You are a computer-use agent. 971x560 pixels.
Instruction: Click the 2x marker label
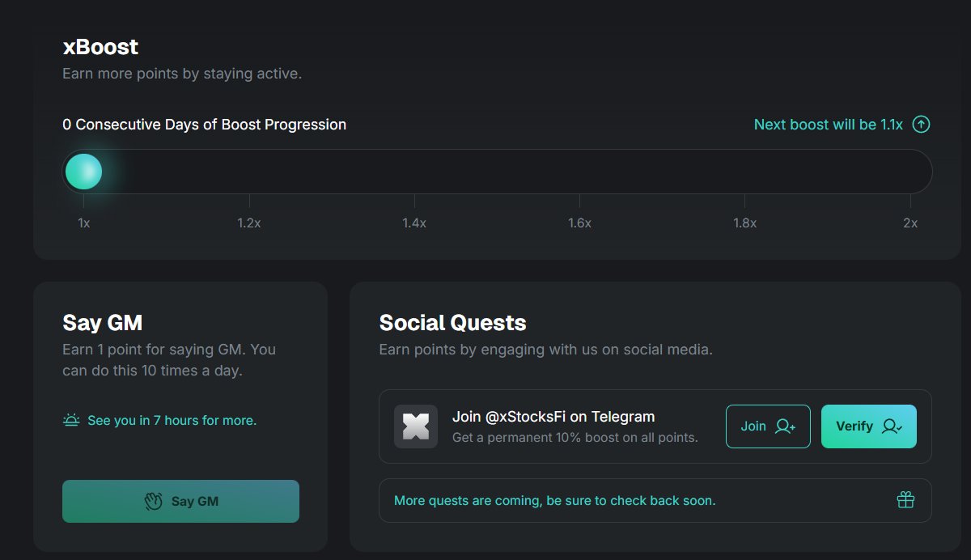pyautogui.click(x=910, y=223)
